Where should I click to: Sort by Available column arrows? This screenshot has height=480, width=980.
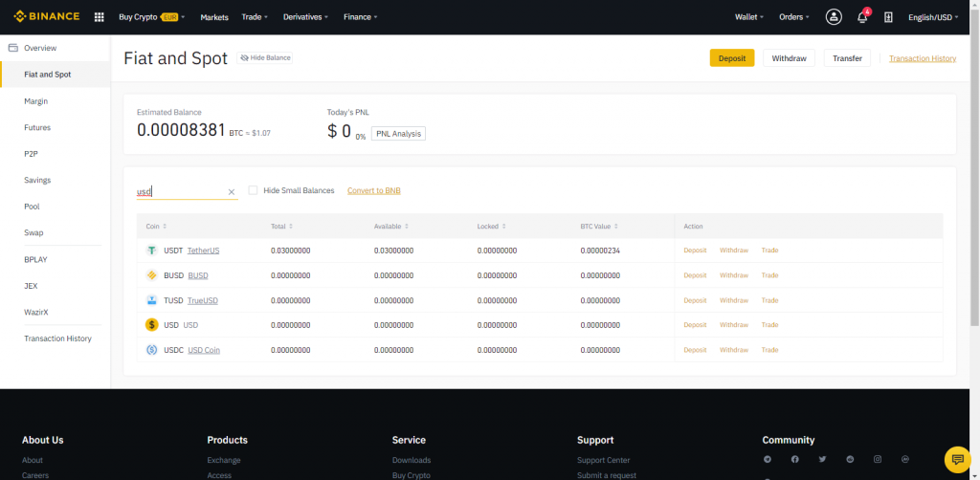click(406, 227)
